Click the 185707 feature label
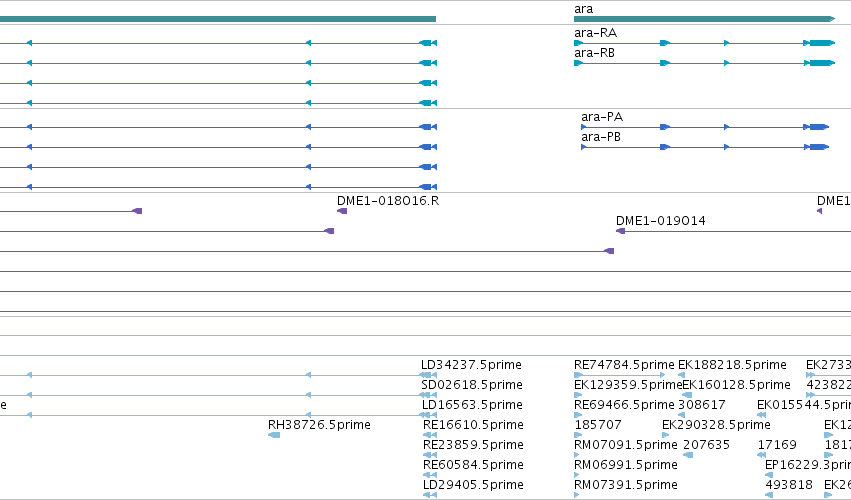 click(598, 425)
